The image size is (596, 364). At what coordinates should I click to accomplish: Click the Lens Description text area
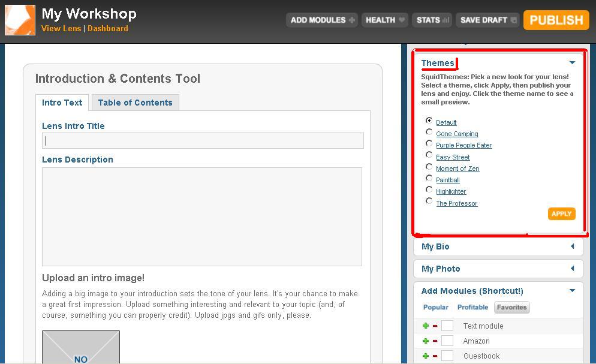pyautogui.click(x=202, y=216)
